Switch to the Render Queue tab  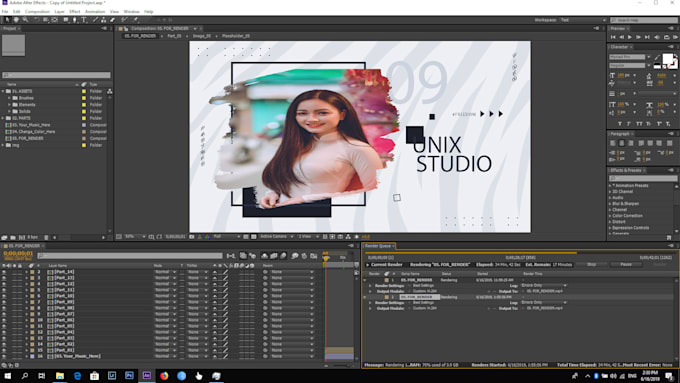(377, 246)
